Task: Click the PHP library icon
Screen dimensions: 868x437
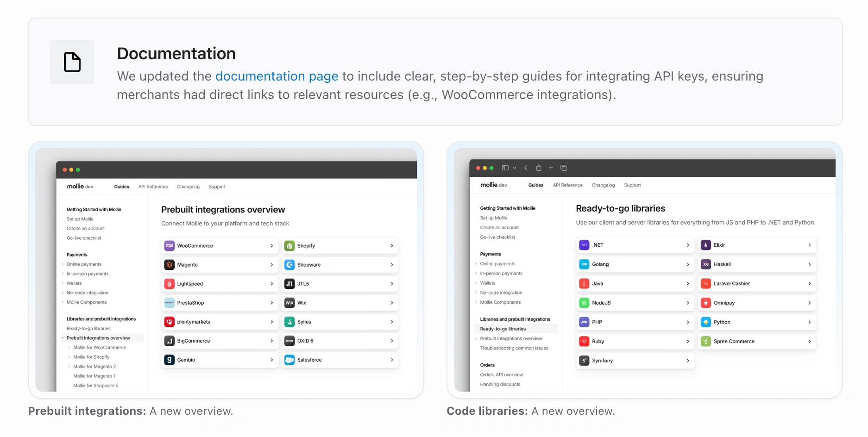Action: 585,322
